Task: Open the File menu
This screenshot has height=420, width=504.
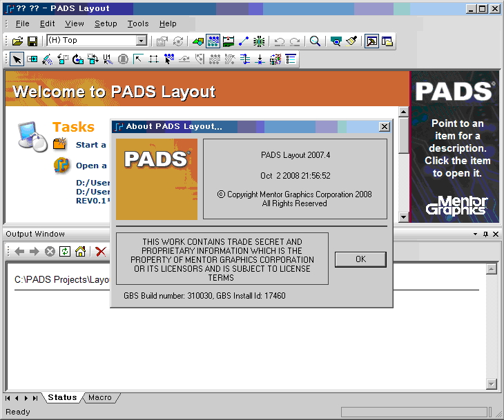Action: click(23, 23)
